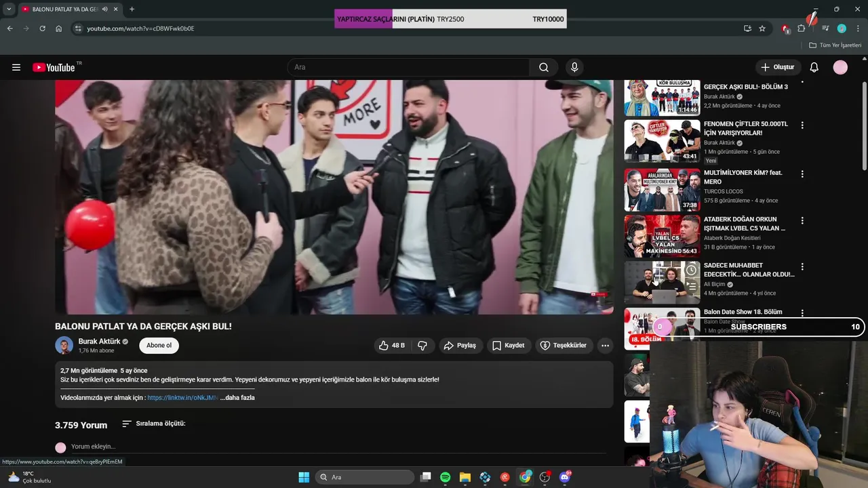View site information icon in address bar
Image resolution: width=868 pixels, height=488 pixels.
78,28
